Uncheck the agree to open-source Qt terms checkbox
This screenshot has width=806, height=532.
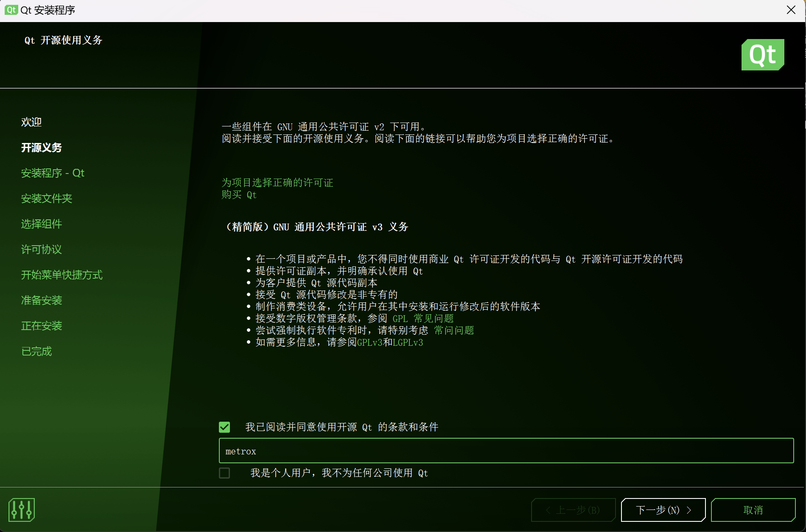[x=224, y=427]
